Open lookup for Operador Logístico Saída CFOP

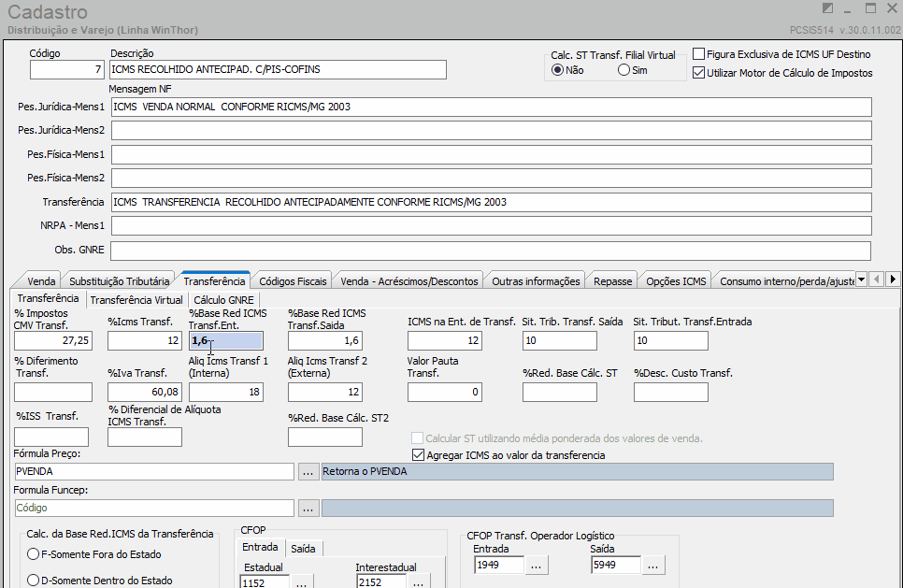tap(653, 565)
